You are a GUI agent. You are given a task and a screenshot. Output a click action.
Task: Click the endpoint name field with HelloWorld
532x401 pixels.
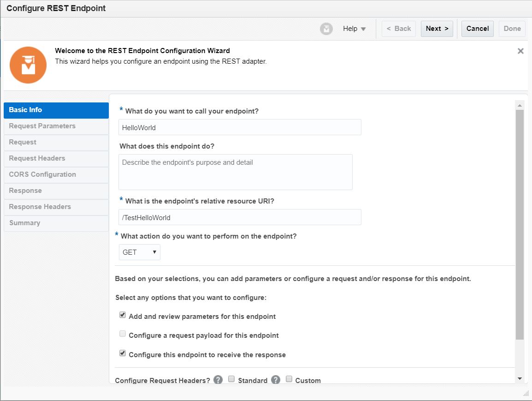pyautogui.click(x=240, y=127)
